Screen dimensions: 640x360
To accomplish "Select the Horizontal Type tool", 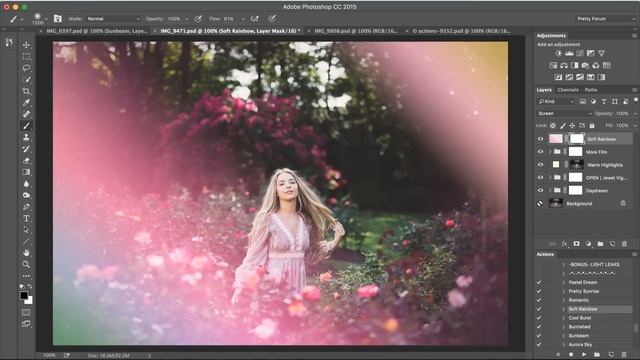I will tap(27, 218).
